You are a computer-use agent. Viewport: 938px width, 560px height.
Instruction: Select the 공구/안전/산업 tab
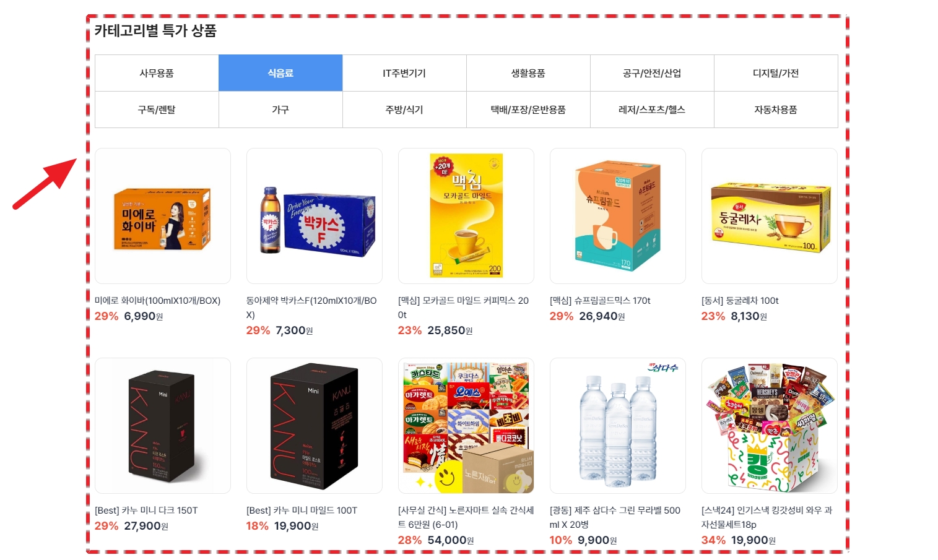click(652, 73)
